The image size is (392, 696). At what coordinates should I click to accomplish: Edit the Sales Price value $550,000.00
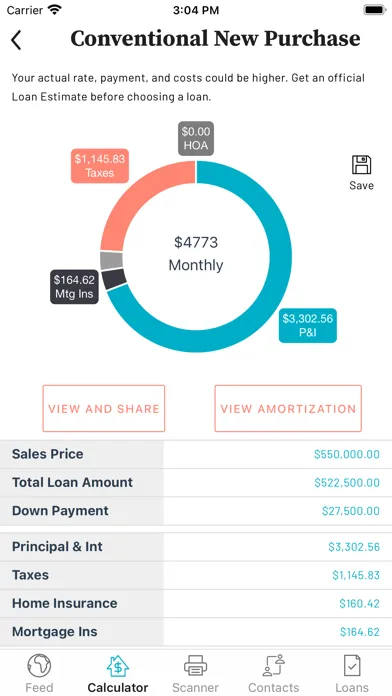click(347, 454)
